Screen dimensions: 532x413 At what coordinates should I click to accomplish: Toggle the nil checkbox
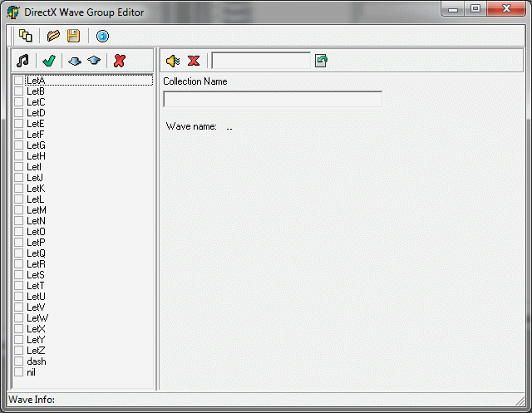(x=19, y=372)
